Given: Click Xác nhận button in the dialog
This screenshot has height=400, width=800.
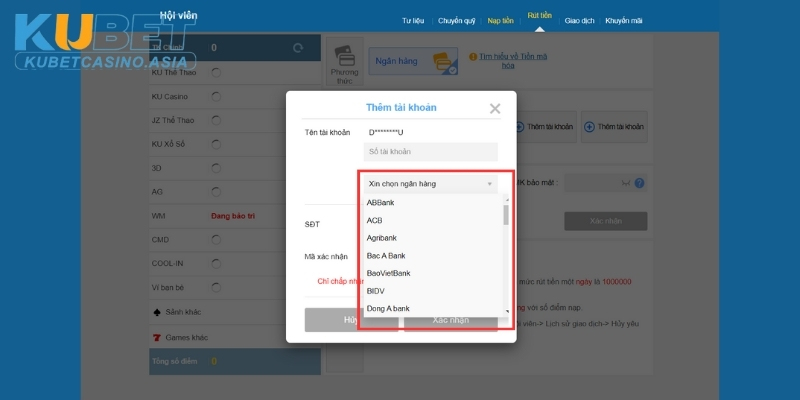Looking at the screenshot, I should click(x=451, y=320).
